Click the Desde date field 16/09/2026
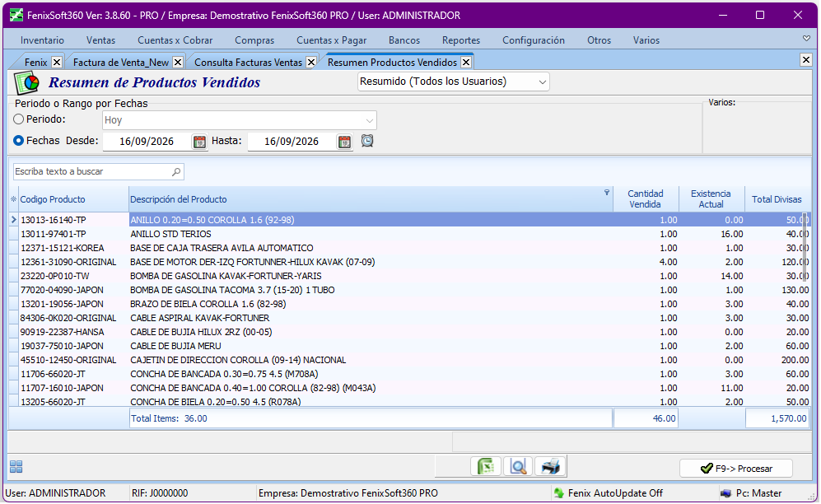 click(x=147, y=142)
